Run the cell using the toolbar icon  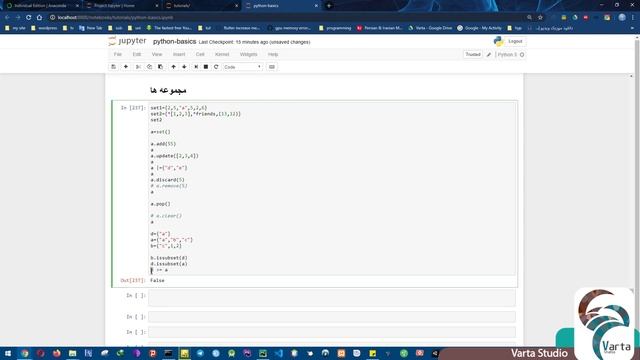pyautogui.click(x=196, y=67)
